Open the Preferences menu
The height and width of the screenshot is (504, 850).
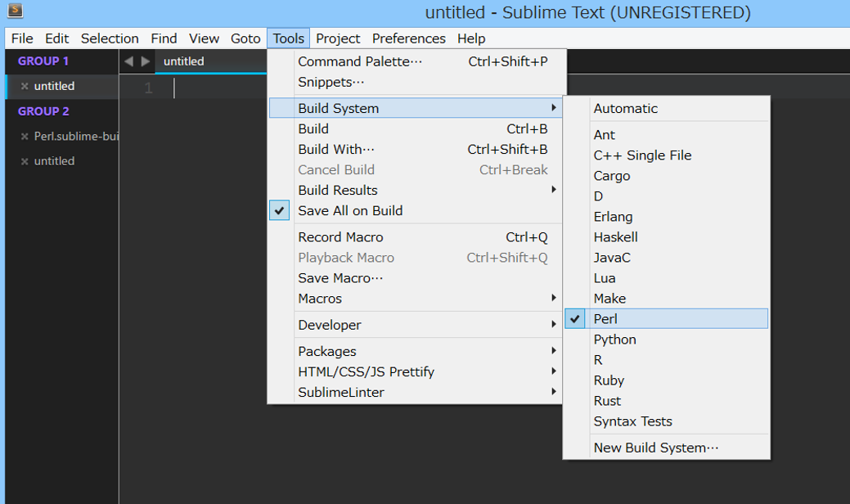coord(409,38)
